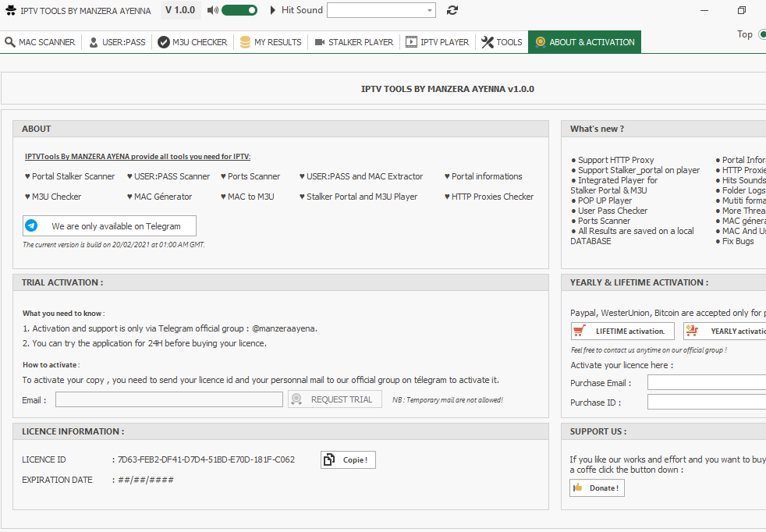Viewport: 766px width, 532px height.
Task: Click the IPTV TOOLS BY MANZERA AYENNA v1.0.0 heading
Action: coord(448,89)
